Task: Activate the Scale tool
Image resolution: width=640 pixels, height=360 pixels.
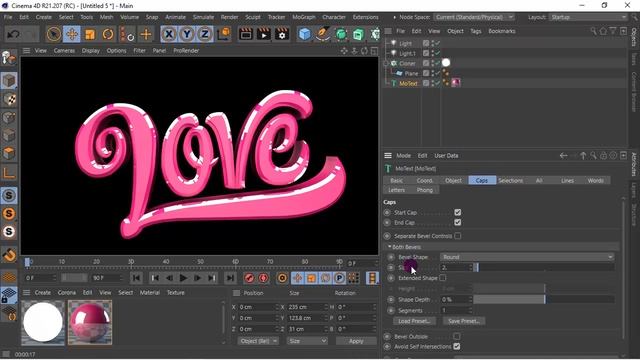Action: tap(89, 34)
